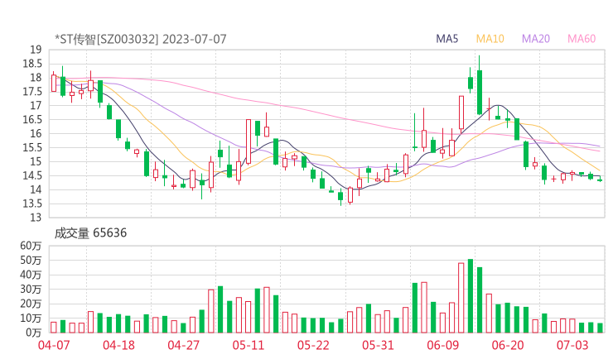This screenshot has width=613, height=364.
Task: Click the green candlestick peaking near 19
Action: [480, 91]
